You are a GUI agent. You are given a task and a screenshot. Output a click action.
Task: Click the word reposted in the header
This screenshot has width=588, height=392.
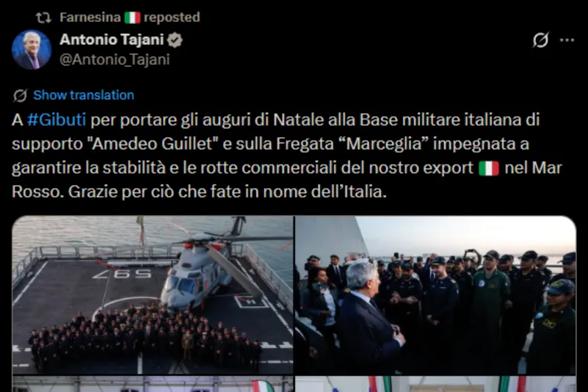point(172,18)
